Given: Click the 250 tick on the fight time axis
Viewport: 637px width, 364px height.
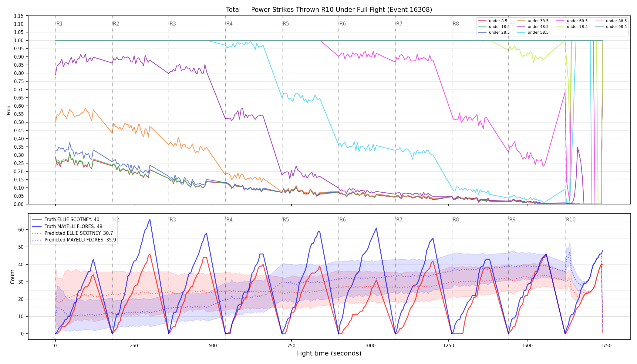Looking at the screenshot, I should coord(134,345).
